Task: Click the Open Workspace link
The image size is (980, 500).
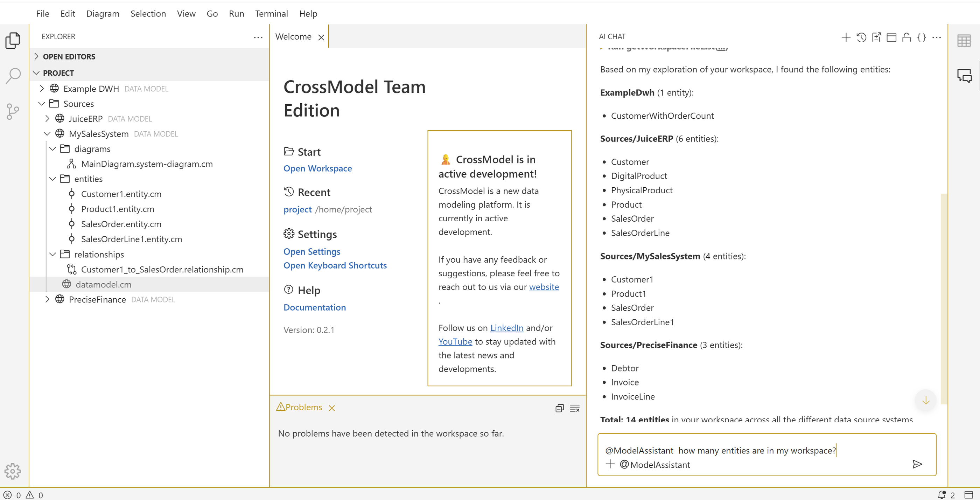Action: click(x=317, y=168)
